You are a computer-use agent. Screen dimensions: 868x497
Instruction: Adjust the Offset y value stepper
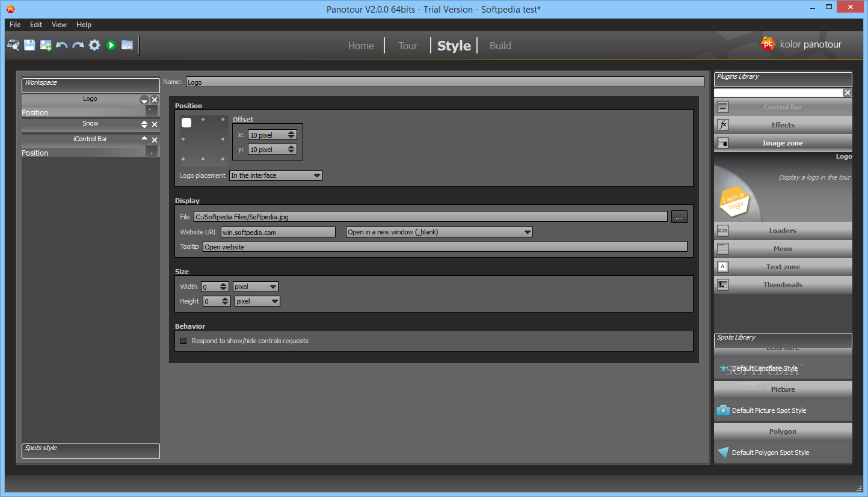(292, 150)
